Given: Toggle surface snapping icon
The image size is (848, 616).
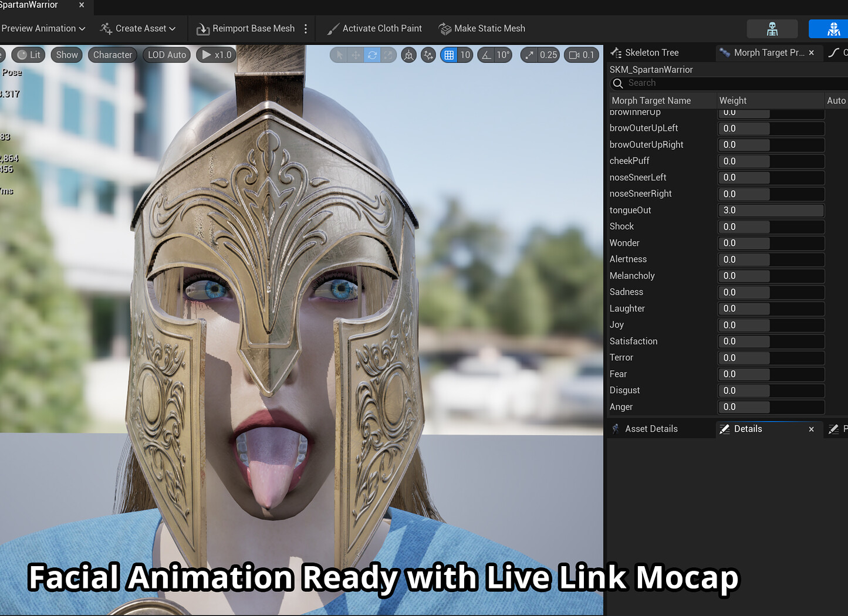Looking at the screenshot, I should pos(429,55).
